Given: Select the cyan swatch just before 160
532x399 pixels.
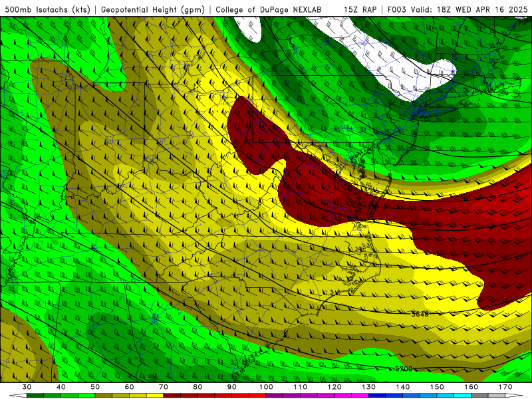Looking at the screenshot, I should click(462, 396).
